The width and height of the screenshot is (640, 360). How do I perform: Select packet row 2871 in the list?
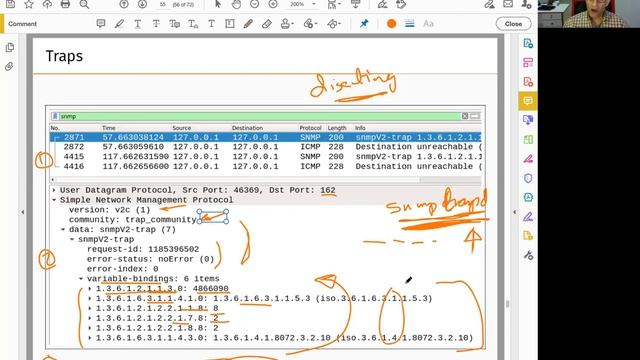pyautogui.click(x=265, y=137)
